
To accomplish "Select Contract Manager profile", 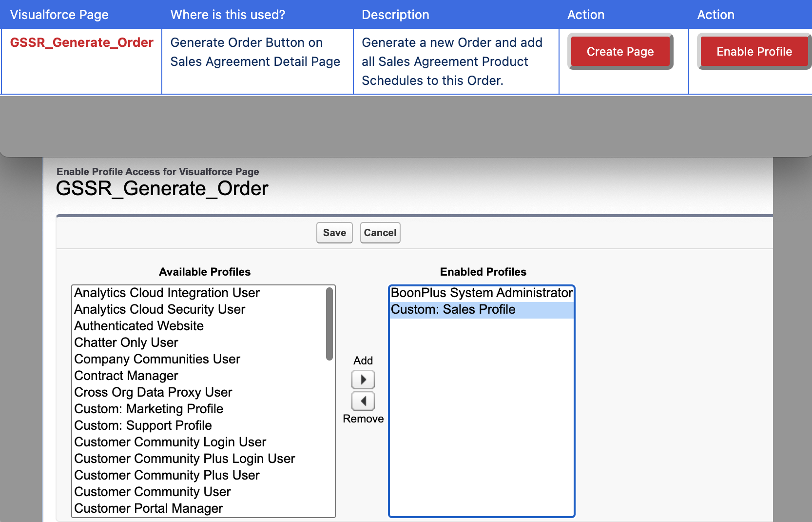I will (x=126, y=376).
